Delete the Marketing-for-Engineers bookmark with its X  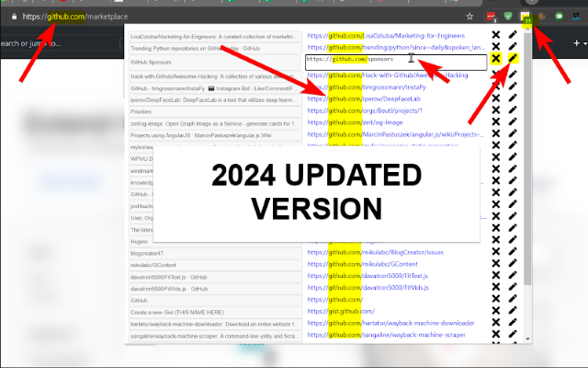pyautogui.click(x=496, y=35)
